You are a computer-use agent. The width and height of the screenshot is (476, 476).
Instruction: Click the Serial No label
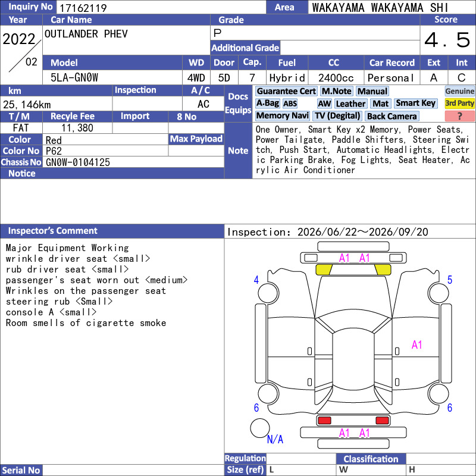(21, 470)
